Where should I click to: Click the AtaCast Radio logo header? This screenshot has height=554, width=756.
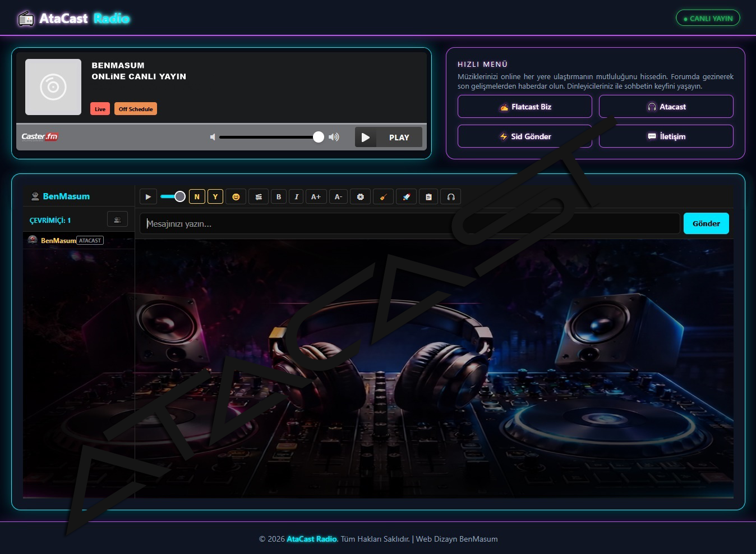84,19
